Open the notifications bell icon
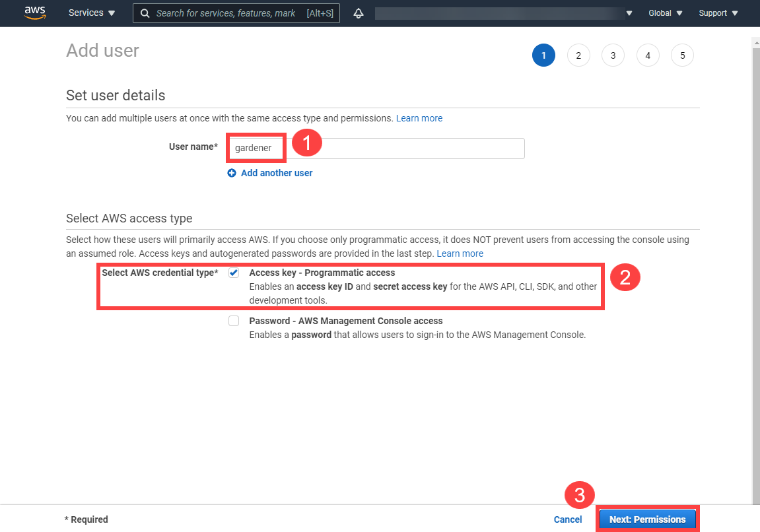 (x=359, y=13)
